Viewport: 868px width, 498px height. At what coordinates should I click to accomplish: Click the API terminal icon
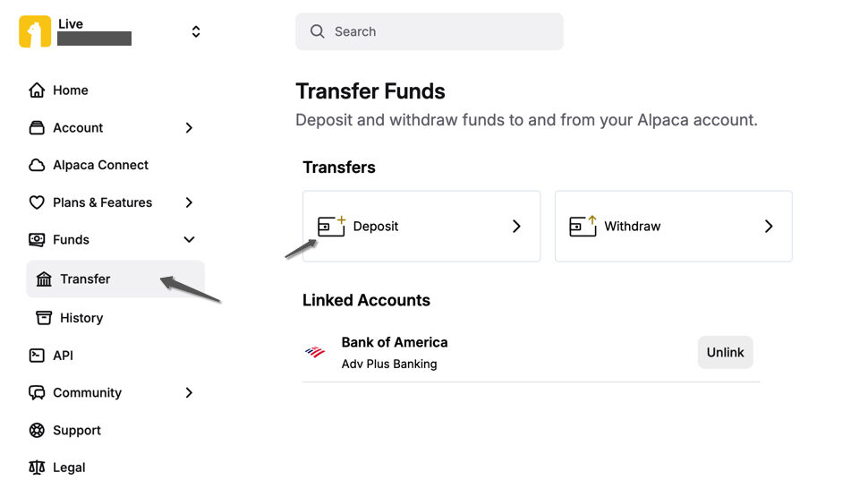[37, 356]
